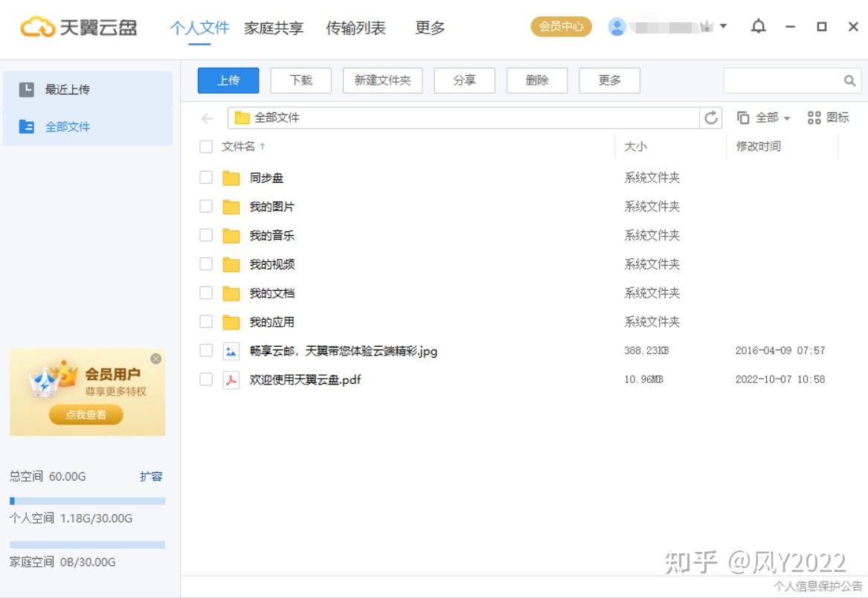Click inside the search input field
Image resolution: width=868 pixels, height=598 pixels.
782,81
